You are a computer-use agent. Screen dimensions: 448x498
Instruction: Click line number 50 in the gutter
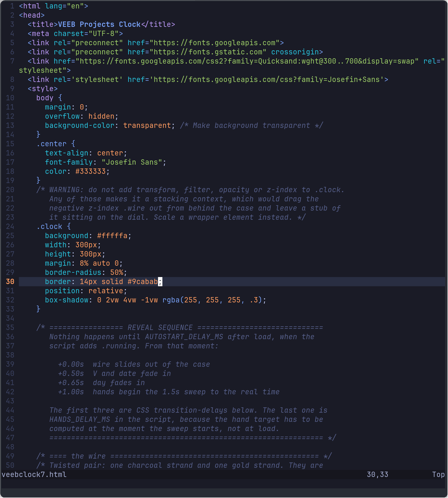pyautogui.click(x=10, y=466)
